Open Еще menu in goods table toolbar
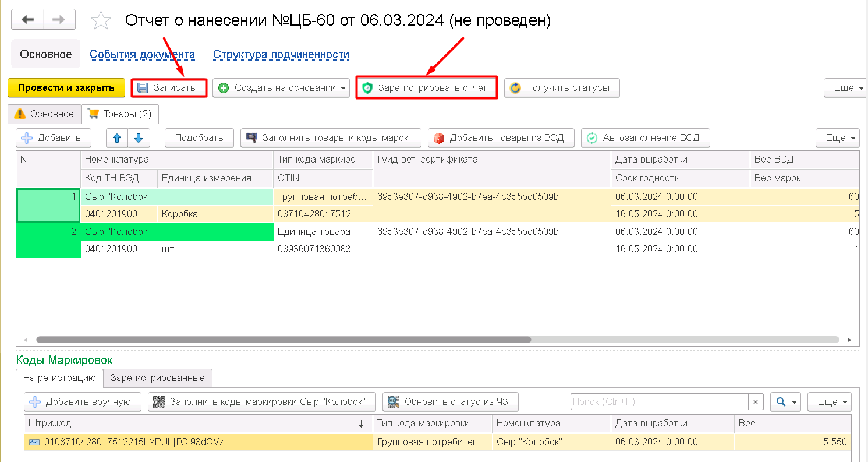This screenshot has height=462, width=868. pos(837,138)
